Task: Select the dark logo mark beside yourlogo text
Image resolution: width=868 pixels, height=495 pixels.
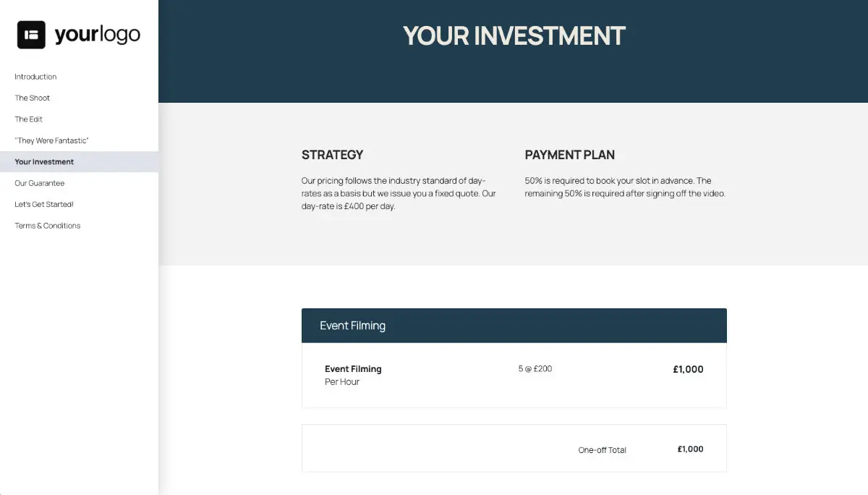Action: (x=30, y=33)
